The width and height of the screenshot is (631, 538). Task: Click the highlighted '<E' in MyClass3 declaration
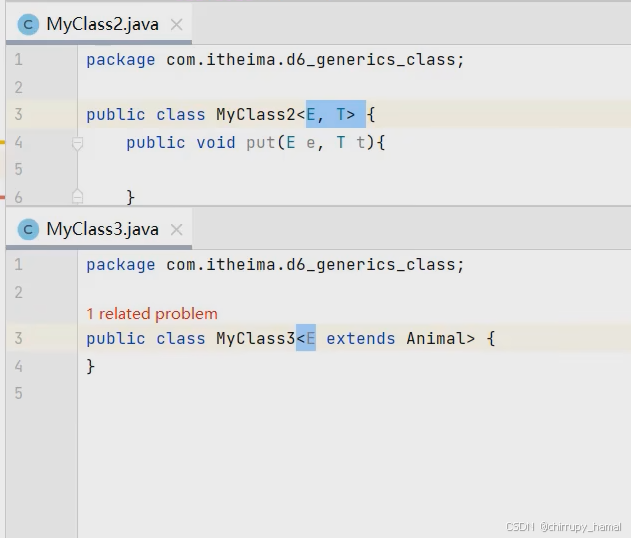click(x=306, y=338)
